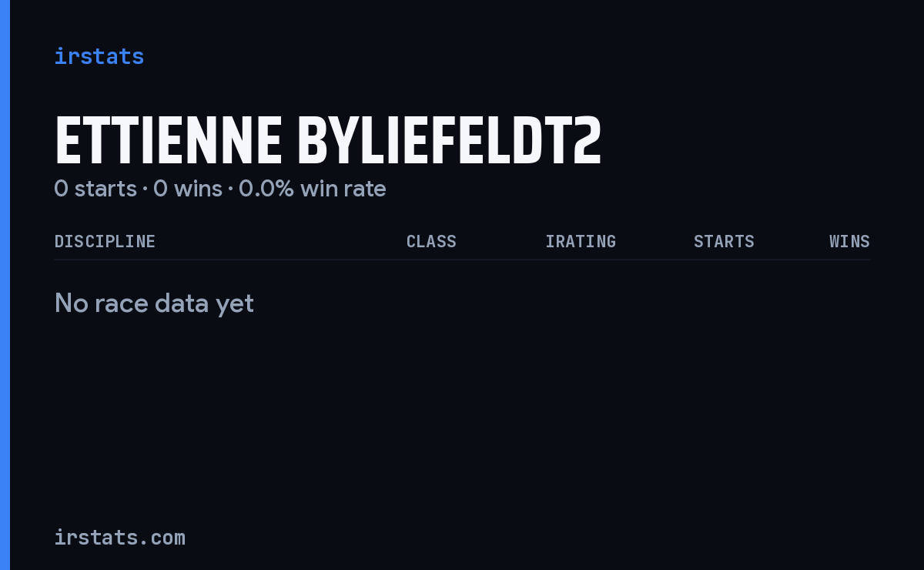Sort by the CLASS column header
The image size is (924, 570).
click(x=431, y=241)
